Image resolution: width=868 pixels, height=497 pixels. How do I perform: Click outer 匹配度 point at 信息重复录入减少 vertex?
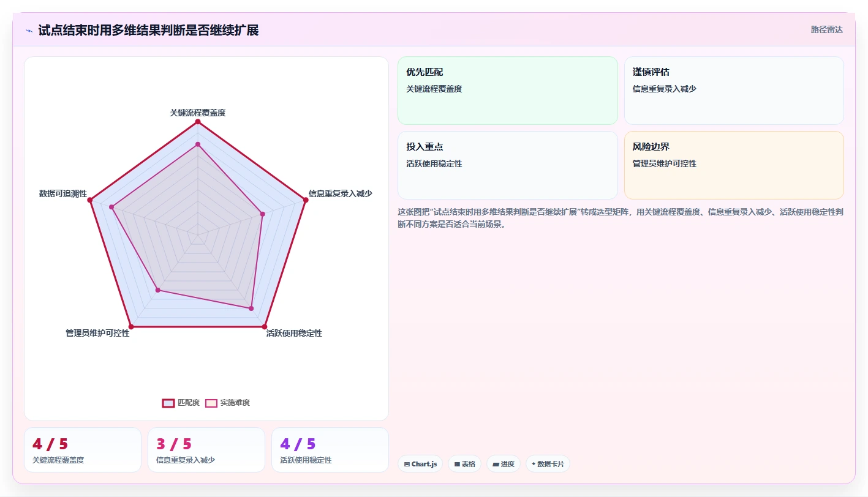305,200
